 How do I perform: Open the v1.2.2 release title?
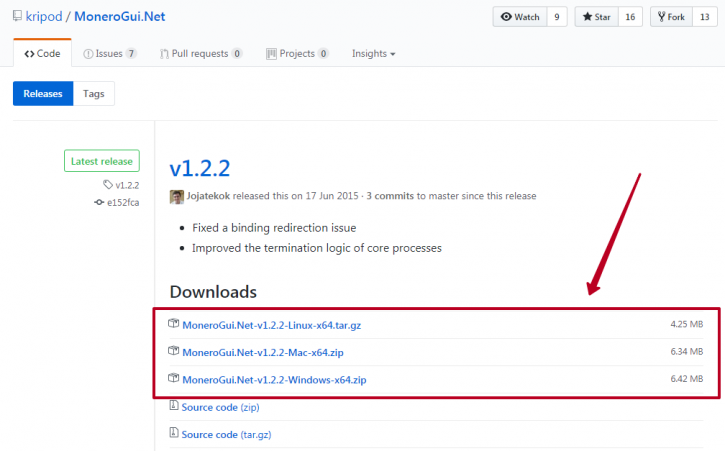coord(199,168)
